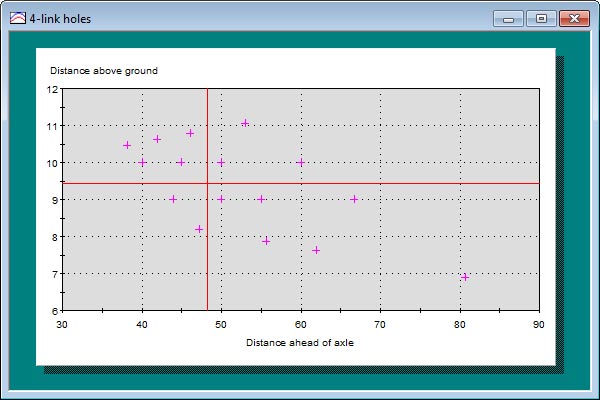
Task: Click the x-axis tick label 80
Action: [460, 325]
